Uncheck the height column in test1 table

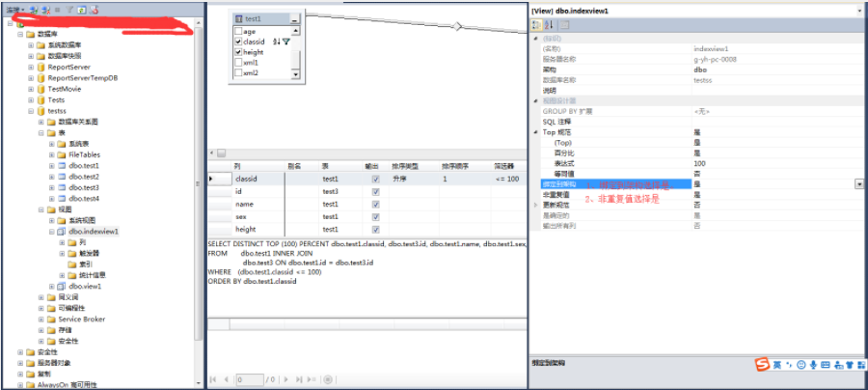coord(238,52)
